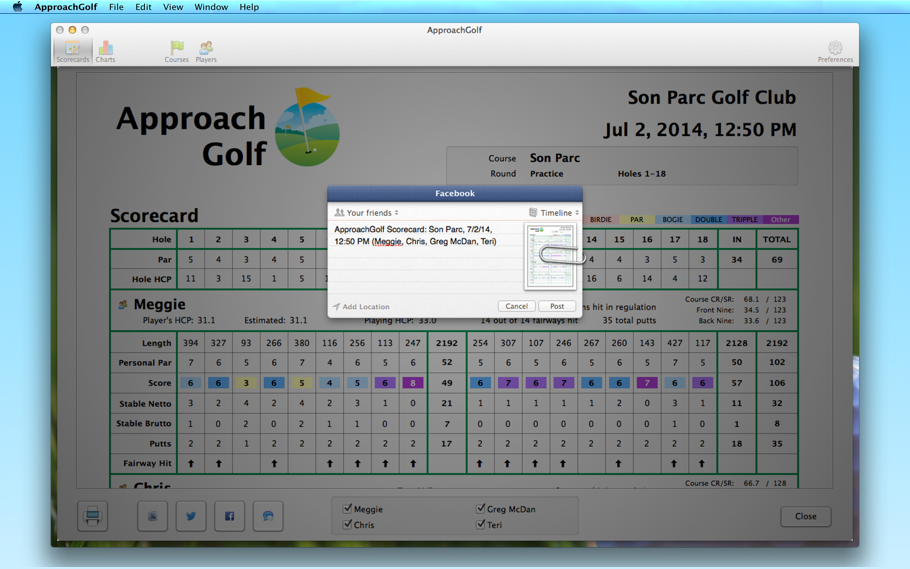The image size is (910, 569).
Task: Click the fairway hit arrow for hole 1
Action: pyautogui.click(x=190, y=463)
